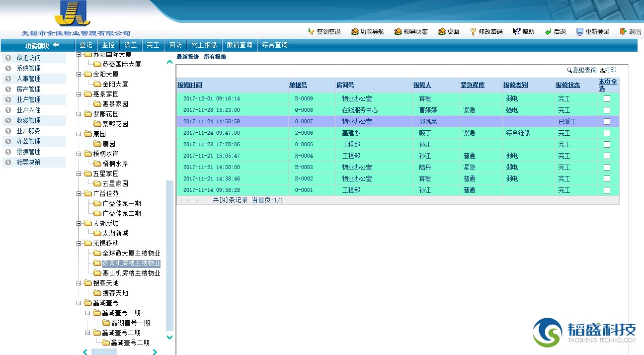This screenshot has width=644, height=355.
Task: Collapse the 紫郡花园 parent node
Action: pyautogui.click(x=79, y=114)
